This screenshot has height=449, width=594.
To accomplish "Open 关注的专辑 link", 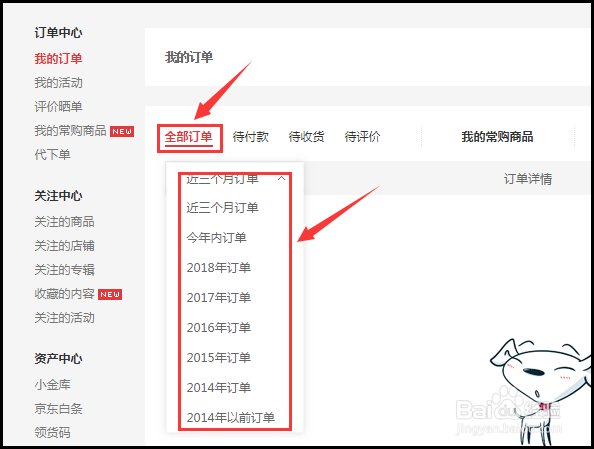I will (64, 270).
